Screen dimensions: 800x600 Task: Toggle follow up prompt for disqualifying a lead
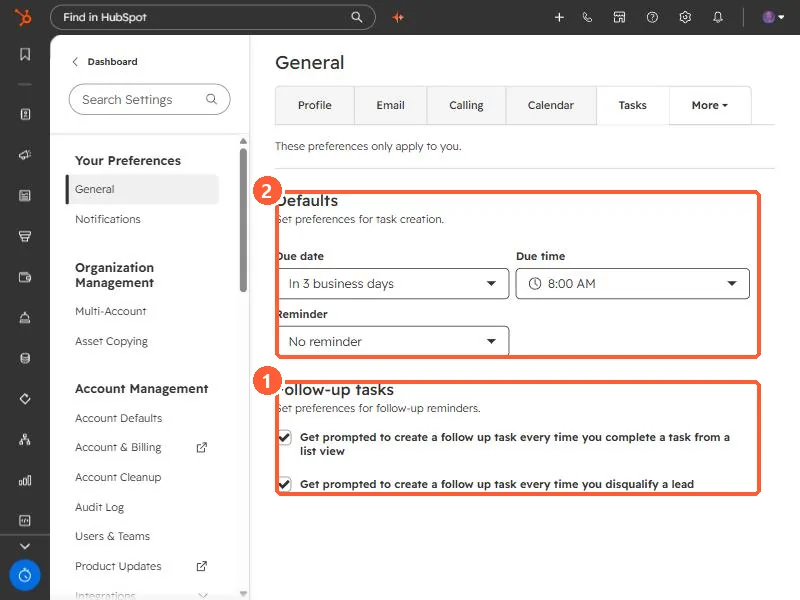[285, 484]
